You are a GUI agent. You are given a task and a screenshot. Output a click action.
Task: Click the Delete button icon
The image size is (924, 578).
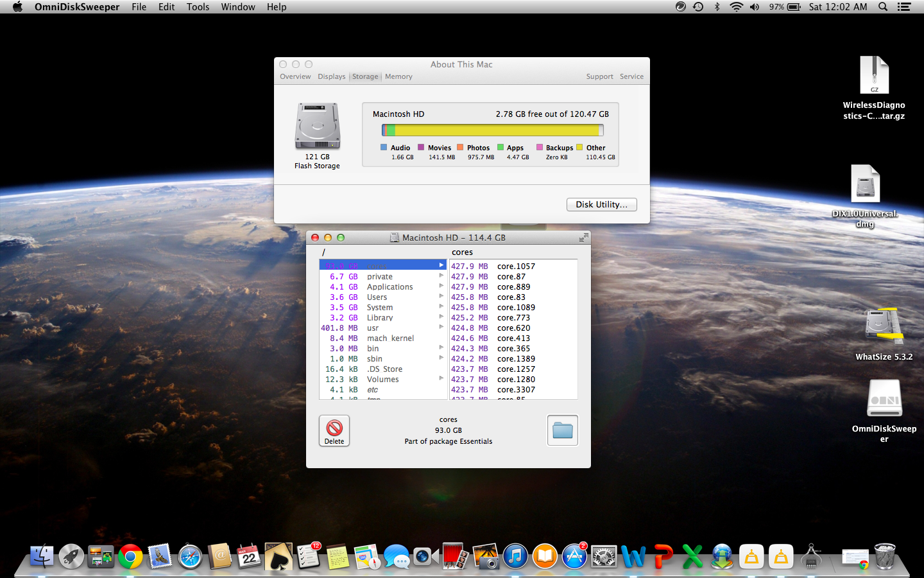coord(334,430)
